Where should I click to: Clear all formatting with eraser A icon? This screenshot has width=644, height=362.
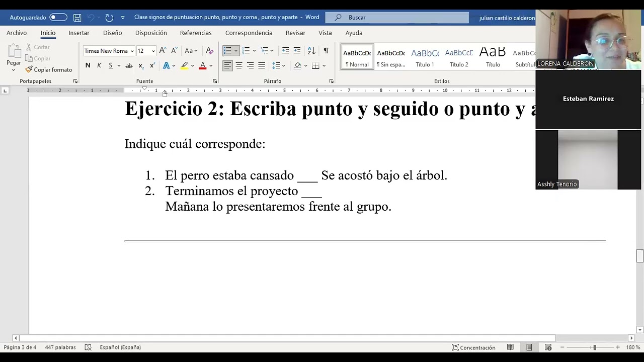click(210, 51)
